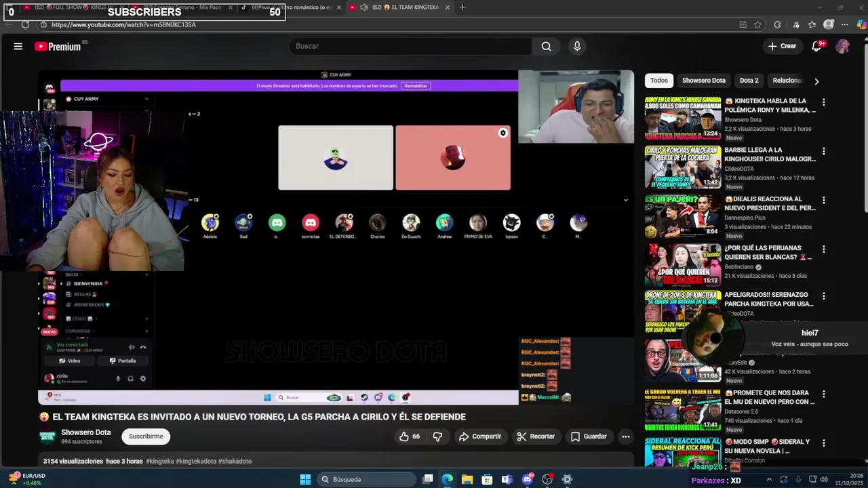
Task: Click the #kingteka hashtag link
Action: click(x=160, y=462)
